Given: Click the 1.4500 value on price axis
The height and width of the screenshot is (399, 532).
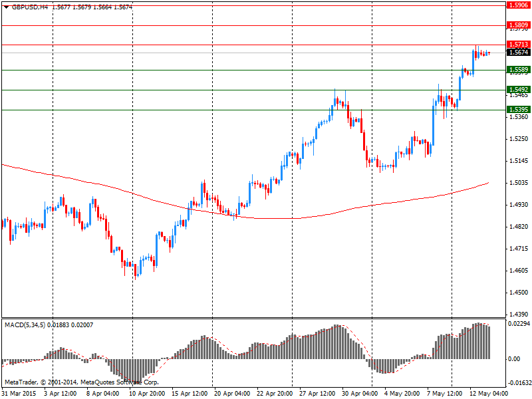Looking at the screenshot, I should [x=519, y=293].
